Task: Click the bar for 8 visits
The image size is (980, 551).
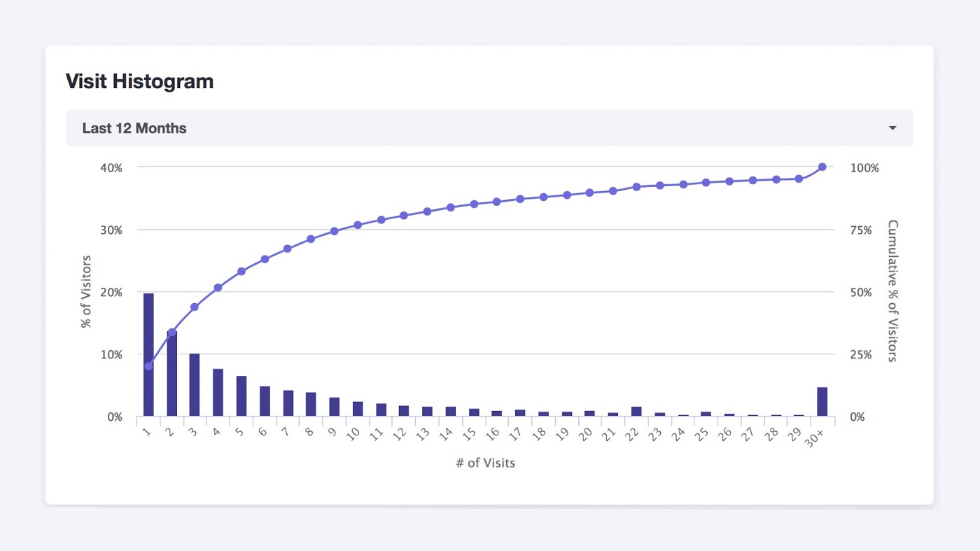Action: pos(311,404)
